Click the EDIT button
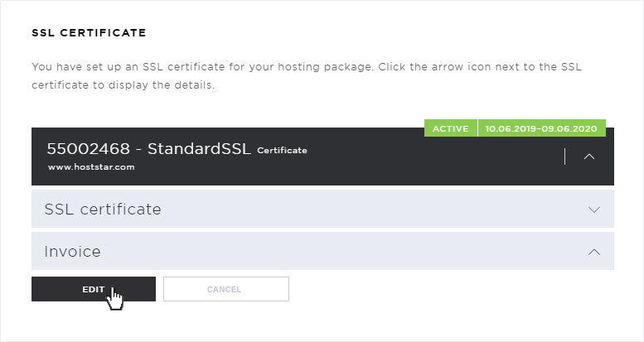The width and height of the screenshot is (644, 342). coord(94,289)
